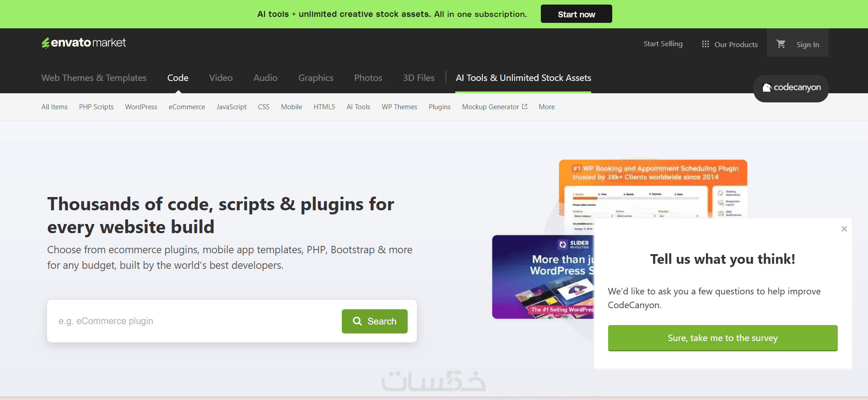The height and width of the screenshot is (400, 868).
Task: Open Plugins category
Action: click(x=439, y=107)
